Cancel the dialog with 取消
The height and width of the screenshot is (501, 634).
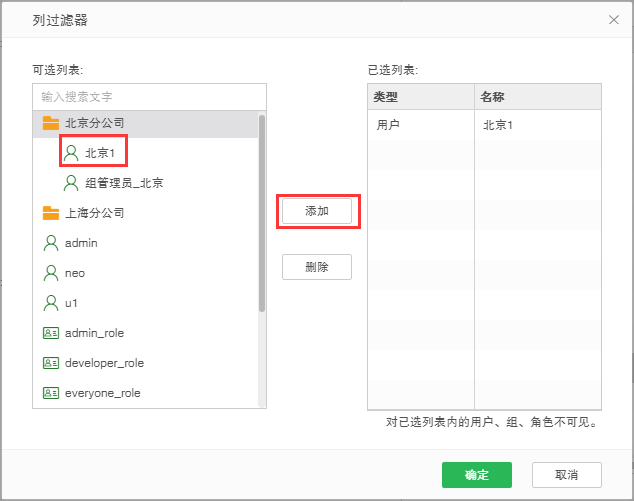point(567,475)
